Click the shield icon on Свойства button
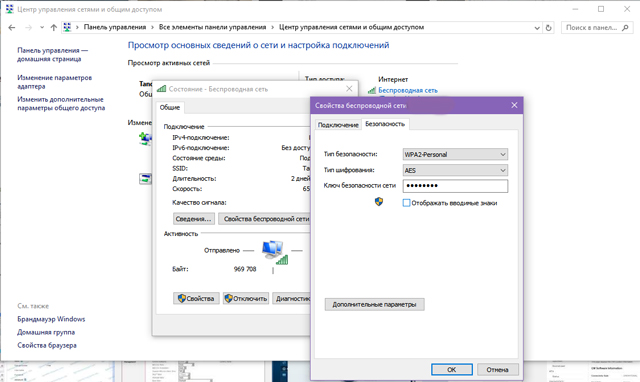 pos(182,298)
